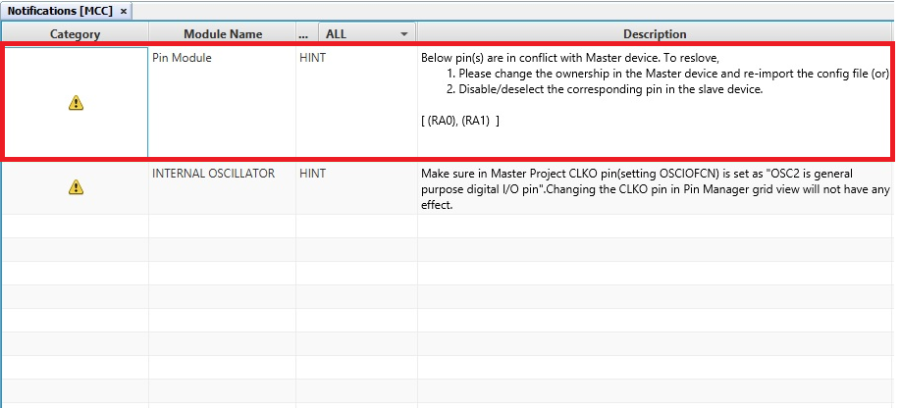Close the Notifications [MCC] tab
The width and height of the screenshot is (900, 408).
pos(123,10)
